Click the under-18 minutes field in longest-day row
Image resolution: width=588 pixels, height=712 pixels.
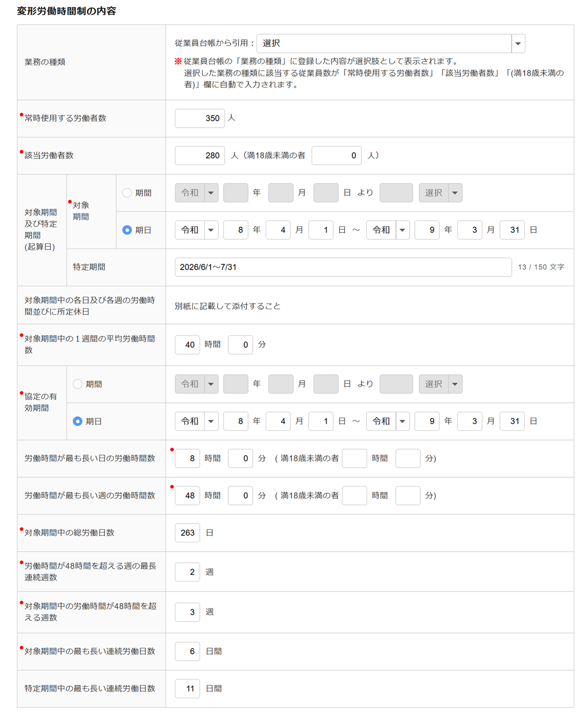408,458
